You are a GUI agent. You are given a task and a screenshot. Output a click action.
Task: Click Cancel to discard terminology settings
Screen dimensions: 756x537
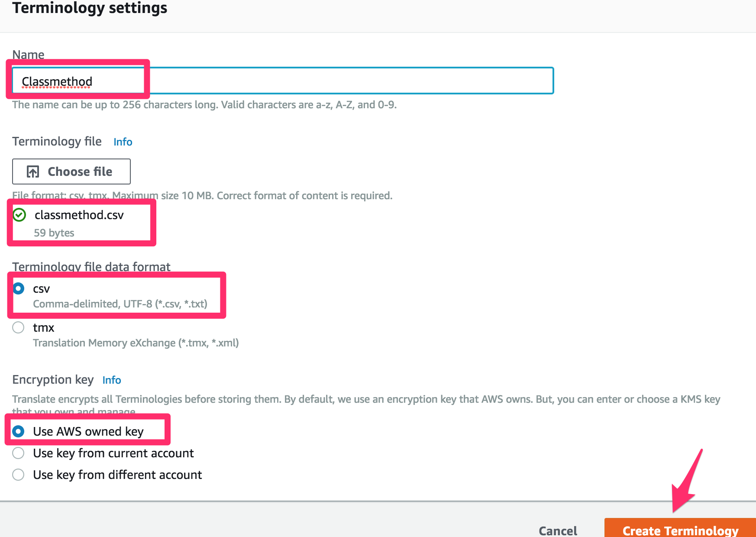pos(558,531)
